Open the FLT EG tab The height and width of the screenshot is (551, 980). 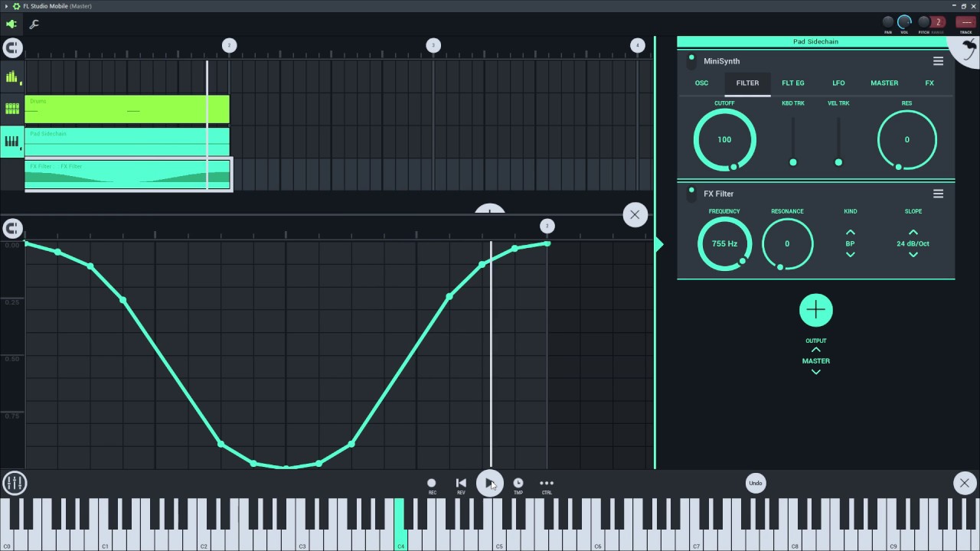pos(793,83)
